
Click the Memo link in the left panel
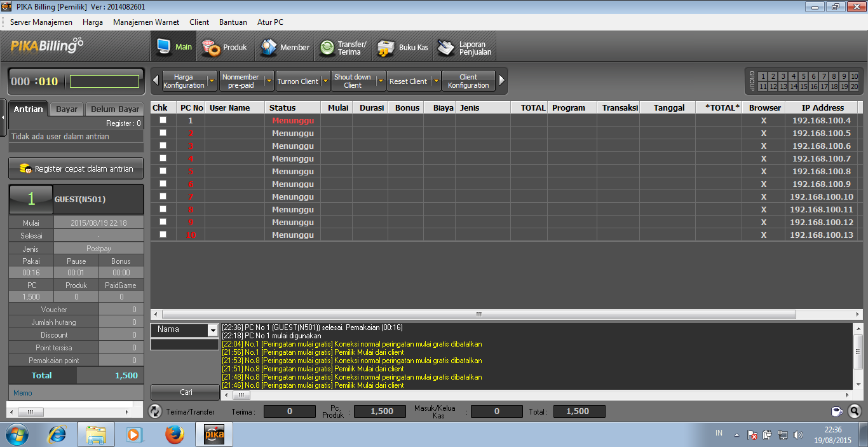click(22, 393)
